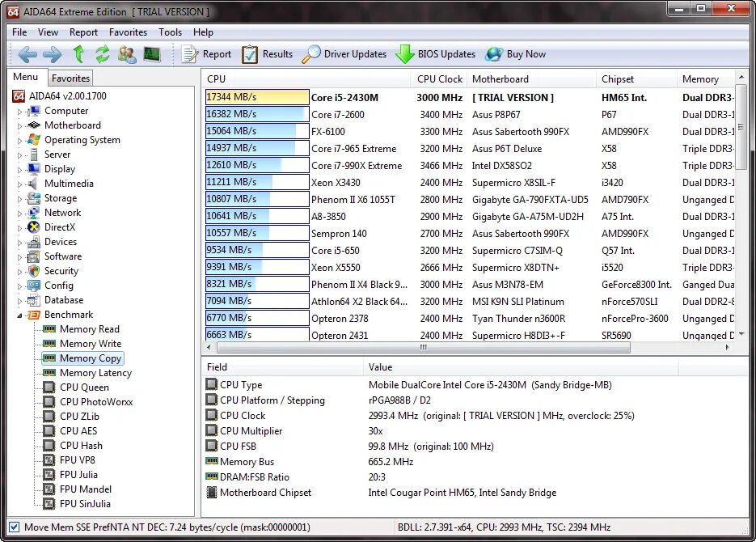Sort by the CPU Clock column header
Viewport: 756px width, 542px height.
[440, 79]
